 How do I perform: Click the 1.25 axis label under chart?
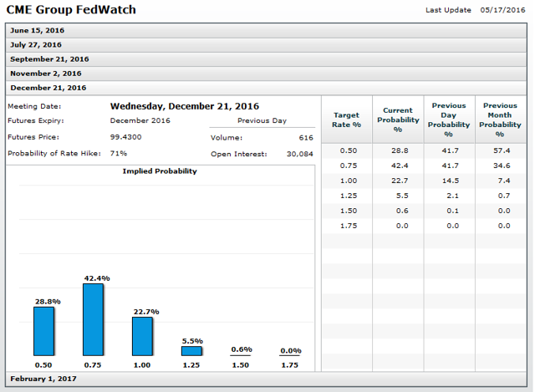point(191,365)
